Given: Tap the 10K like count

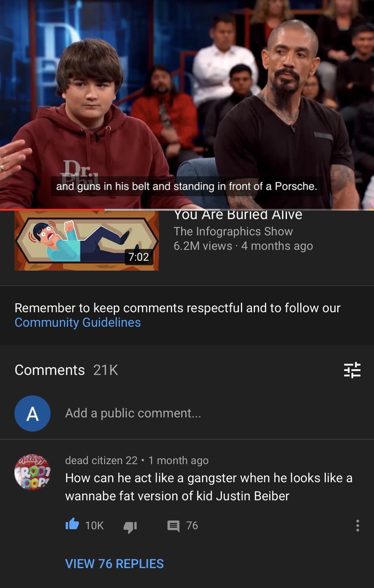Looking at the screenshot, I should [x=95, y=526].
